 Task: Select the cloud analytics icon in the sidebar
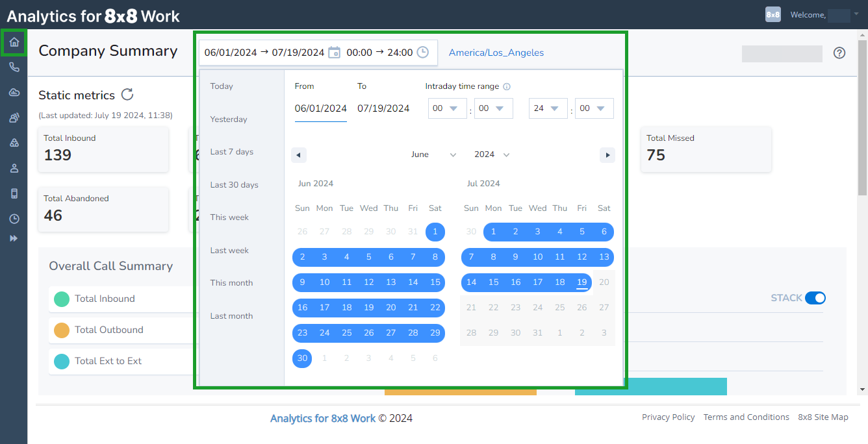(x=13, y=92)
